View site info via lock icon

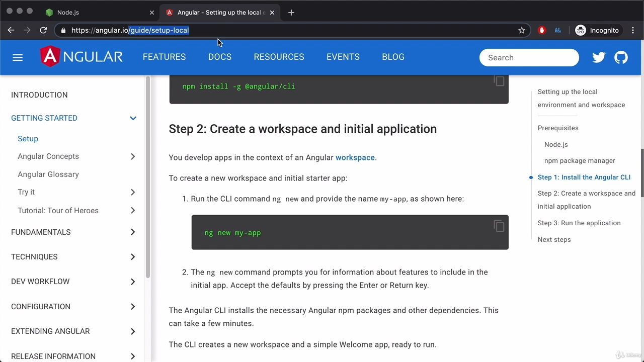click(63, 30)
